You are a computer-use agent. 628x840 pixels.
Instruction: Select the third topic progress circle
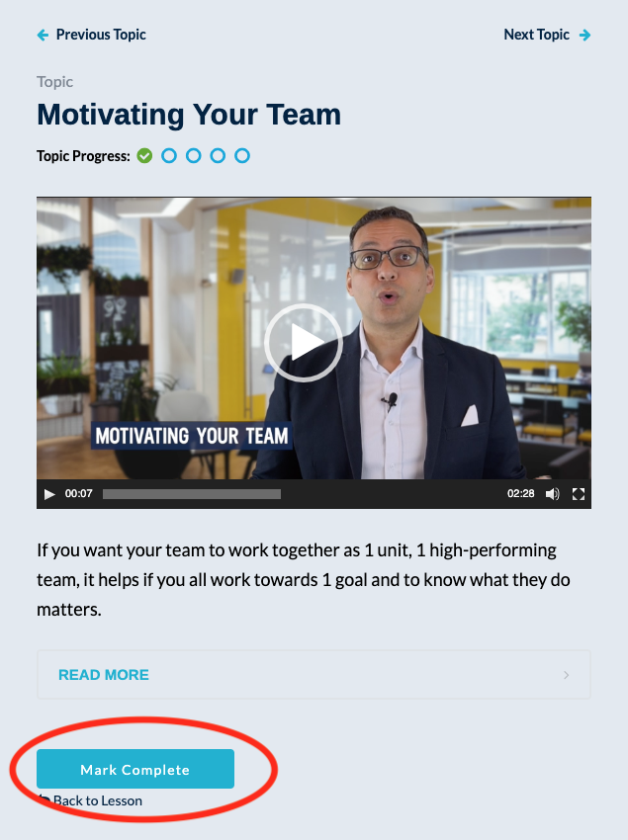coord(194,156)
